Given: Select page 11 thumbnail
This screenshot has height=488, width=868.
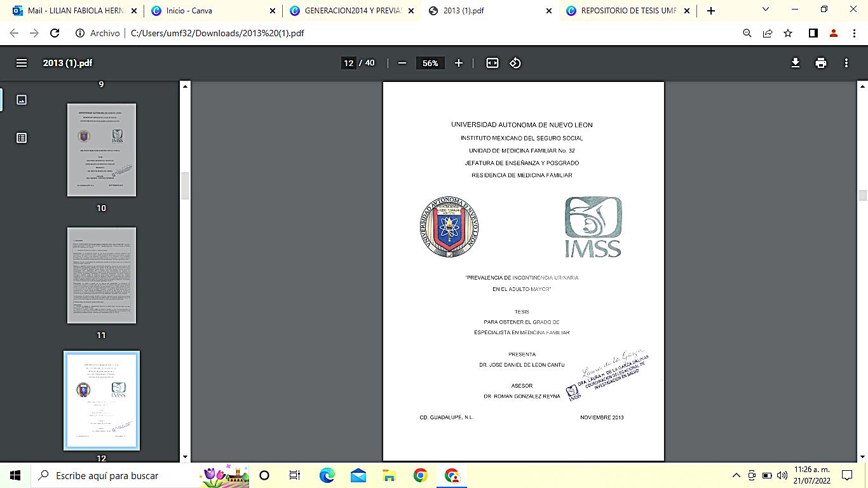Looking at the screenshot, I should click(102, 275).
